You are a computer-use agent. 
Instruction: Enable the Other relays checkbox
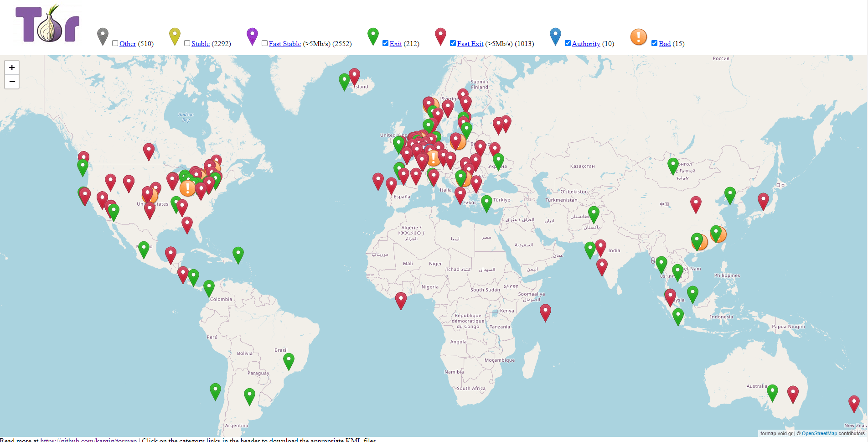point(115,43)
